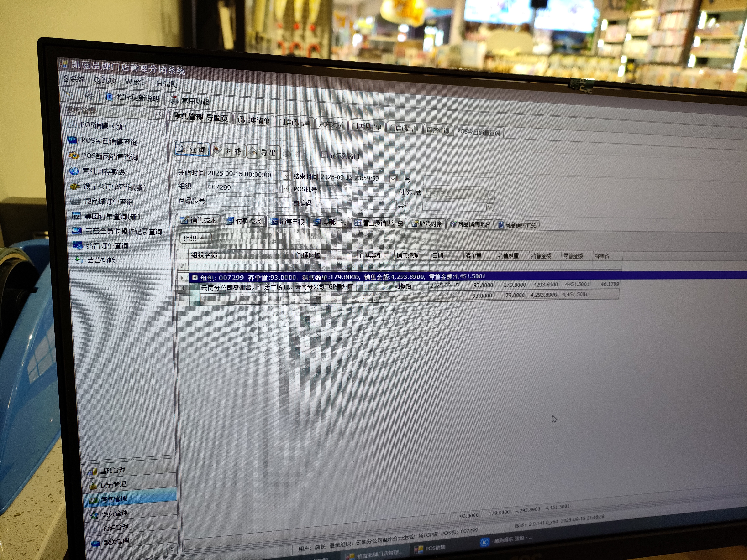Click the 商品货号 input field
The width and height of the screenshot is (747, 560).
tap(249, 202)
